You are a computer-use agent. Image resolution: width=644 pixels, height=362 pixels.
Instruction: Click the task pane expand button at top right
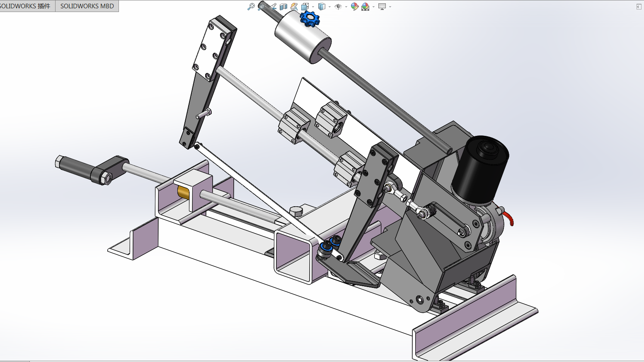(x=639, y=7)
